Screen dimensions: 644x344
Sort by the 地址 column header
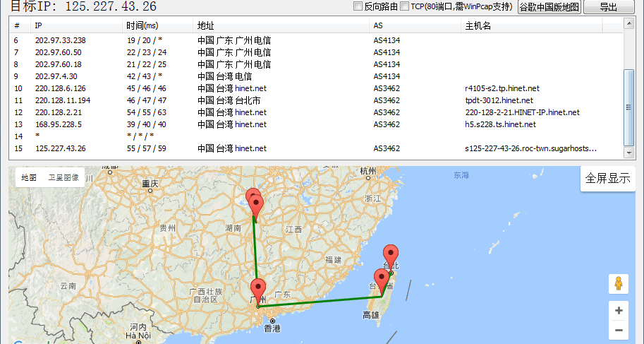tap(281, 25)
